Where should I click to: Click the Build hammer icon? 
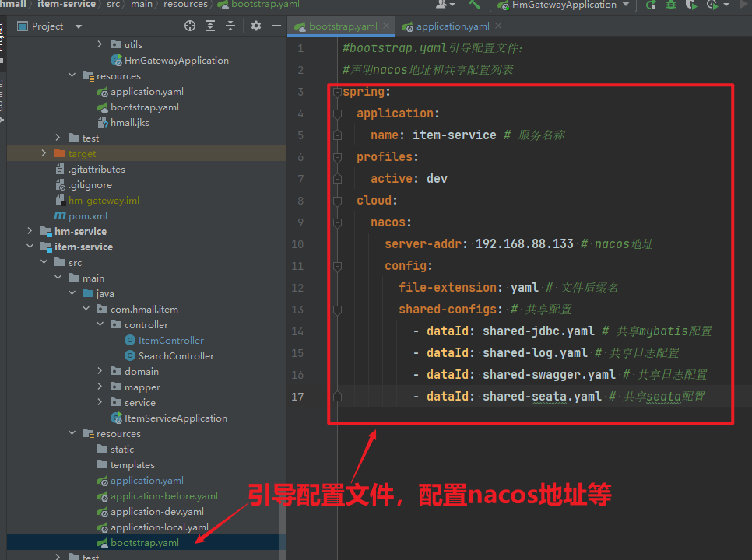coord(474,5)
